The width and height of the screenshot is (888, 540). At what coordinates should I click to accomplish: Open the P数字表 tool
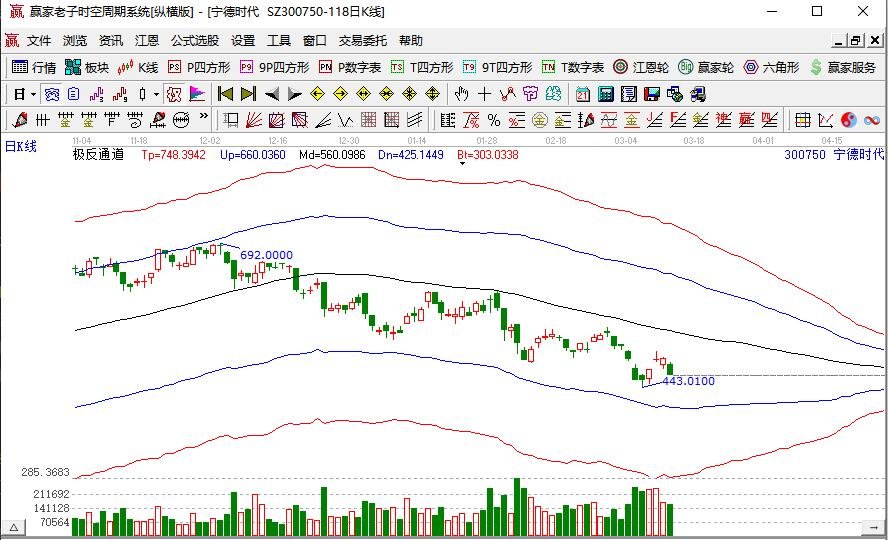[x=350, y=67]
